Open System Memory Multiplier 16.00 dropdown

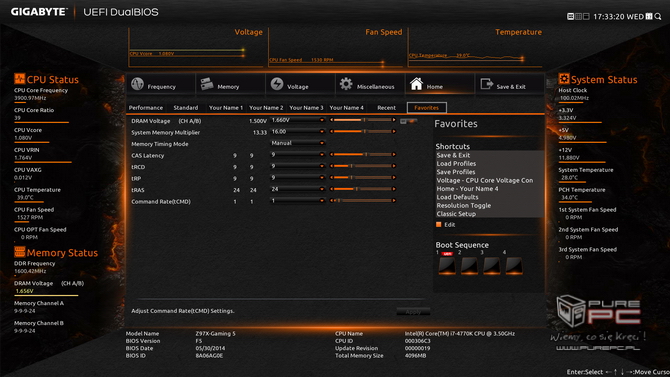pos(298,132)
